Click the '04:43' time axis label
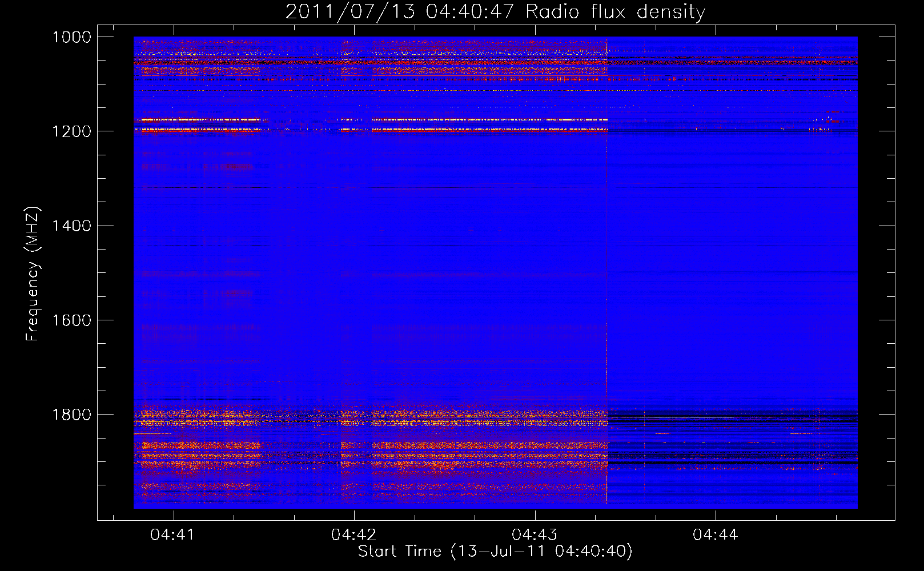Screen dimensions: 924x571 tap(535, 535)
